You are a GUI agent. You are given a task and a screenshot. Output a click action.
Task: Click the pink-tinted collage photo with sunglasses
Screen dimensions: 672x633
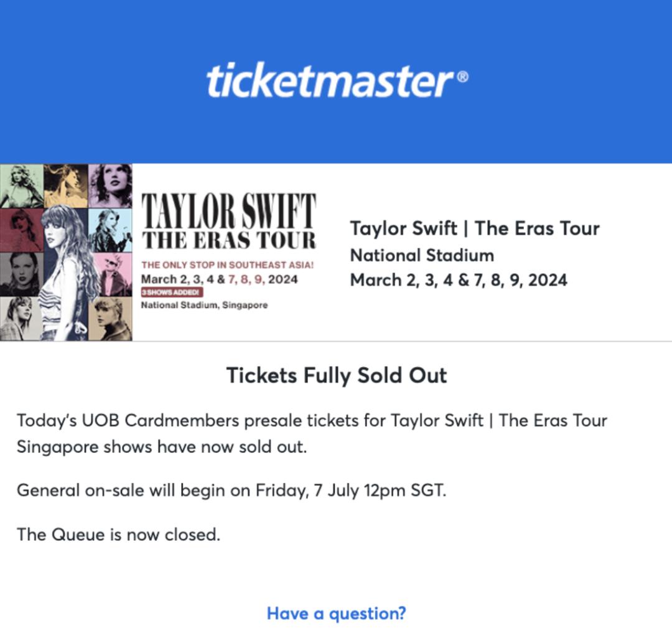(x=112, y=274)
